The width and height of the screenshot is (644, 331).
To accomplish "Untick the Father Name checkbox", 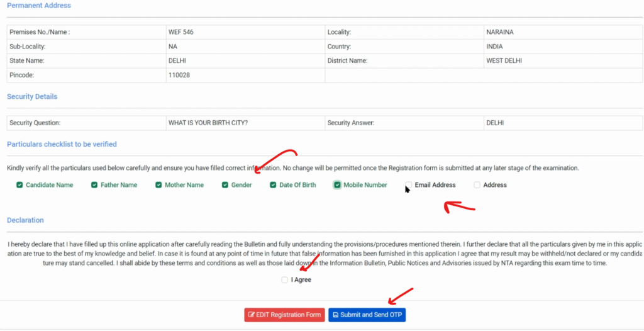I will click(94, 185).
